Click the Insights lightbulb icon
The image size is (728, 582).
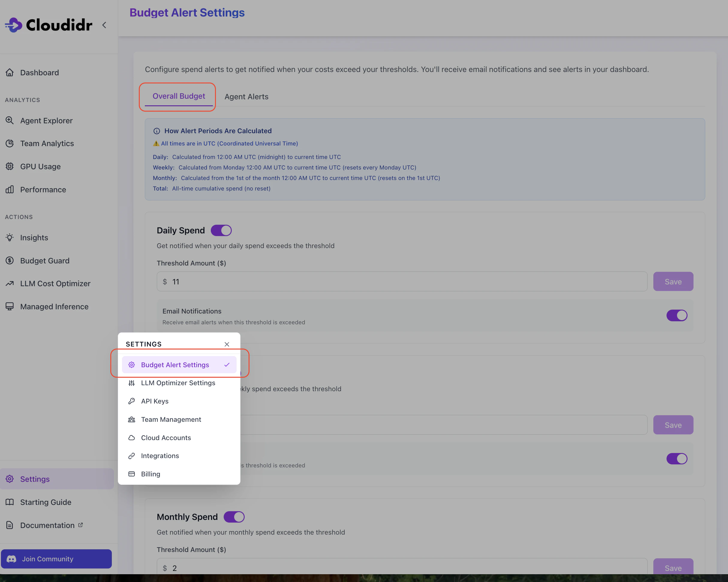click(10, 238)
